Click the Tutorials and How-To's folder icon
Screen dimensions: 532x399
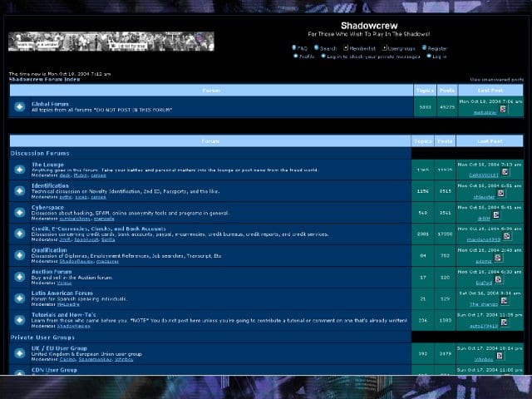click(x=20, y=320)
